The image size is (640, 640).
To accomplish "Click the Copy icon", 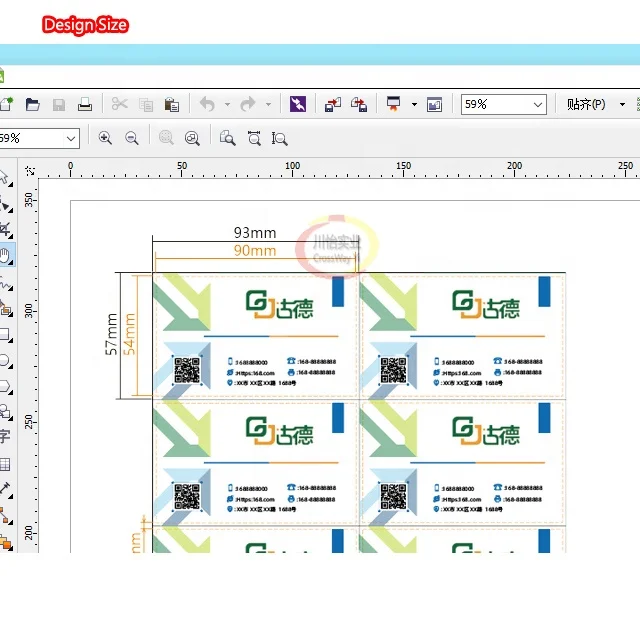I will click(x=146, y=105).
